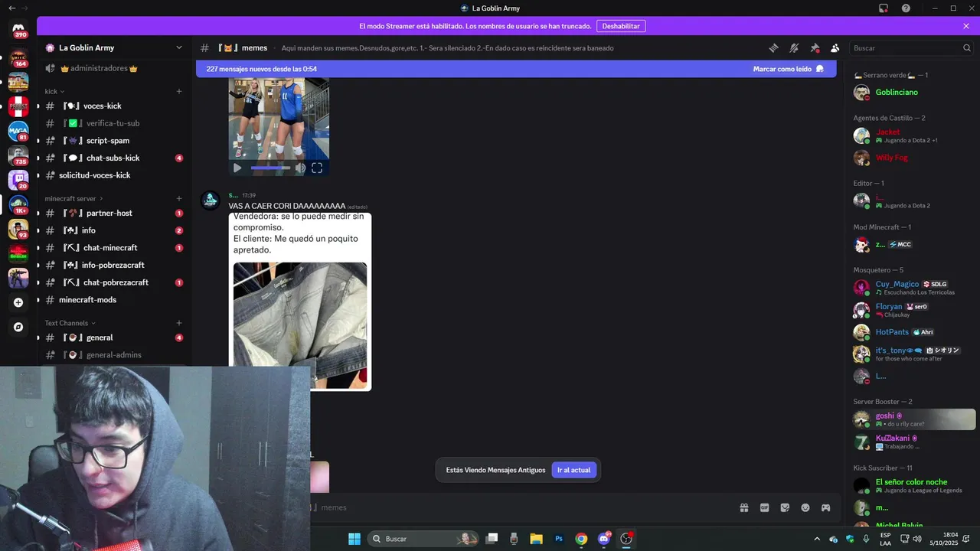This screenshot has height=551, width=980.
Task: Click Marcar como leído
Action: (788, 69)
